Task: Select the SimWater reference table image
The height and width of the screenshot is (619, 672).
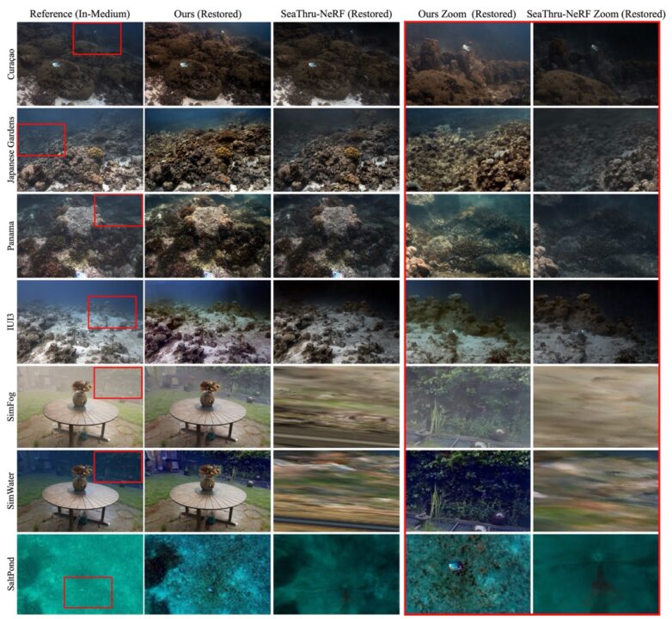Action: [80, 491]
